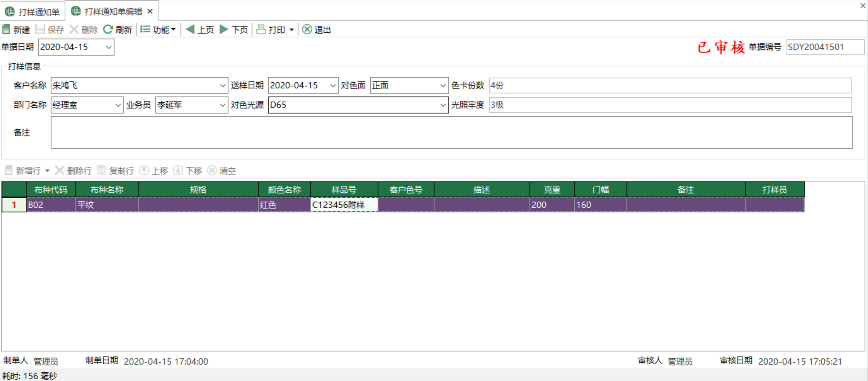Click the window close X at top right
This screenshot has height=381, width=868.
pos(863,5)
